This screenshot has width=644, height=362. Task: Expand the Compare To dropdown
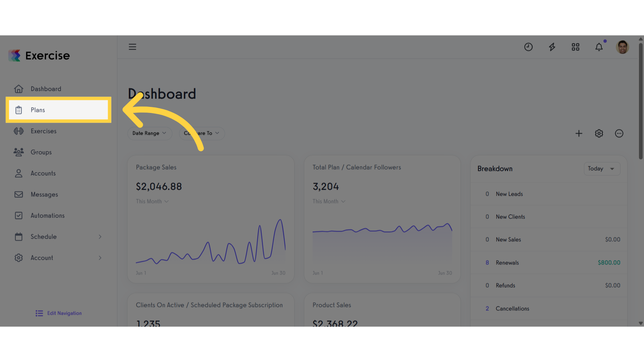click(202, 133)
